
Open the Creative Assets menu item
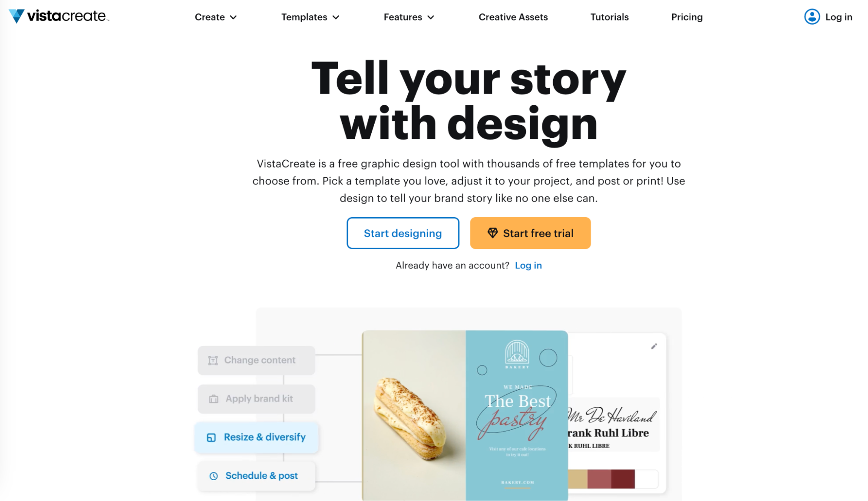coord(513,17)
